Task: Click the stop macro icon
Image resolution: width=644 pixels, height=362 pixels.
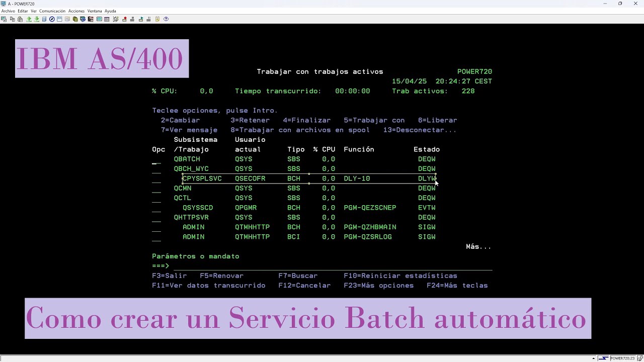Action: pyautogui.click(x=132, y=19)
